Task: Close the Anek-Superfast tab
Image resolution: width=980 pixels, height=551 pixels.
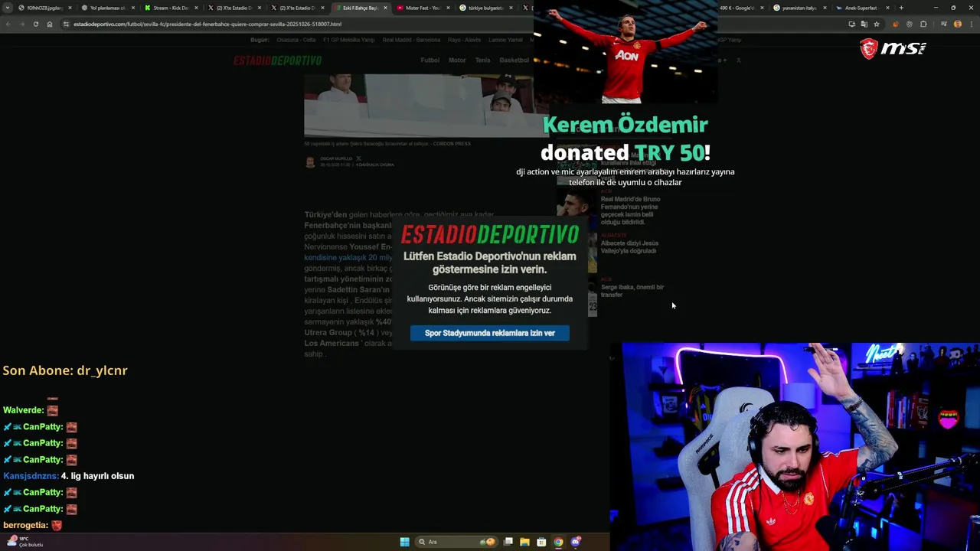Action: (x=887, y=8)
